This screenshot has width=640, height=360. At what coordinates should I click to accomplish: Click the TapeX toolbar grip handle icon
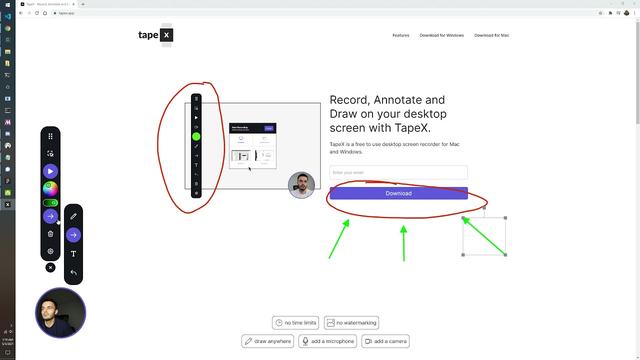click(50, 136)
